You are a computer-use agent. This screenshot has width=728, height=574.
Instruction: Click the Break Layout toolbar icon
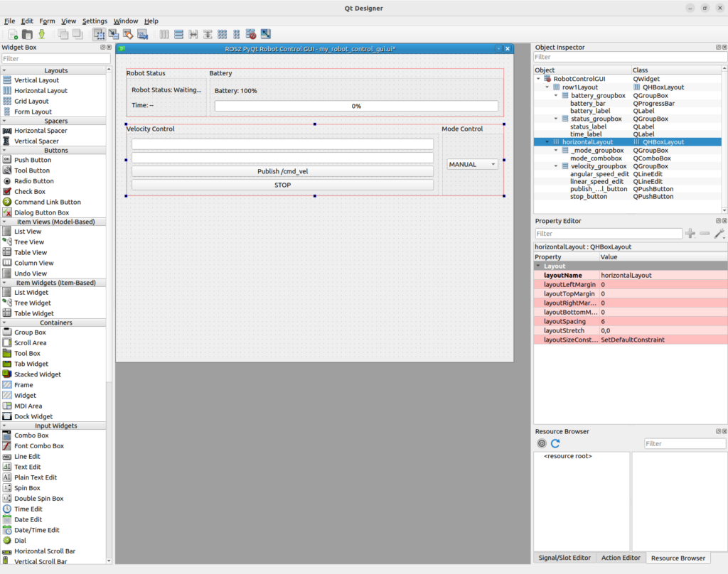pos(251,34)
